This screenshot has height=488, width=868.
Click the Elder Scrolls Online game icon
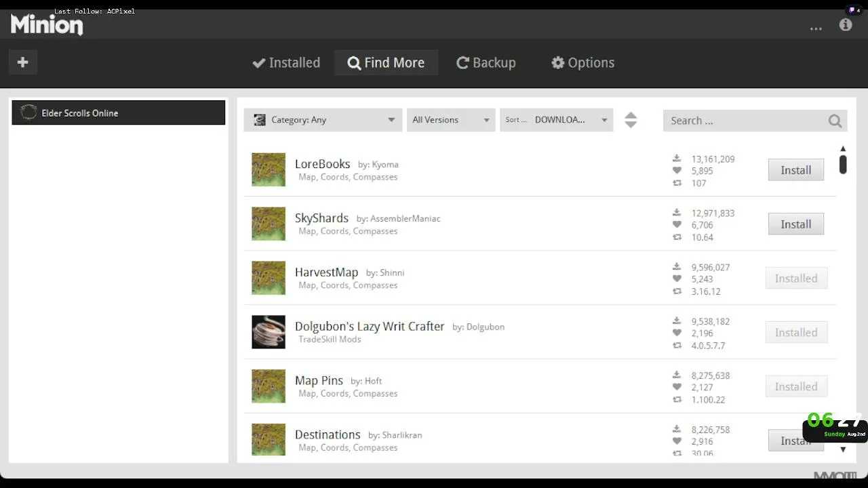28,113
